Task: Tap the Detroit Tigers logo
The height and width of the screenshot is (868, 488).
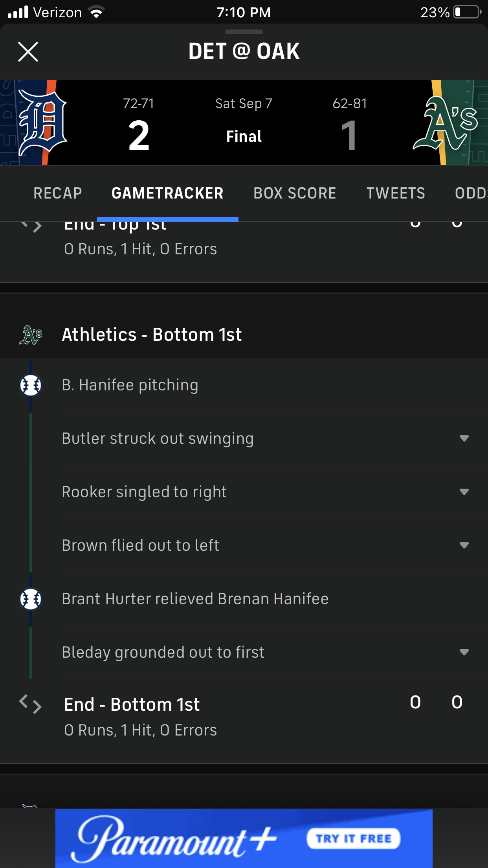Action: 42,123
